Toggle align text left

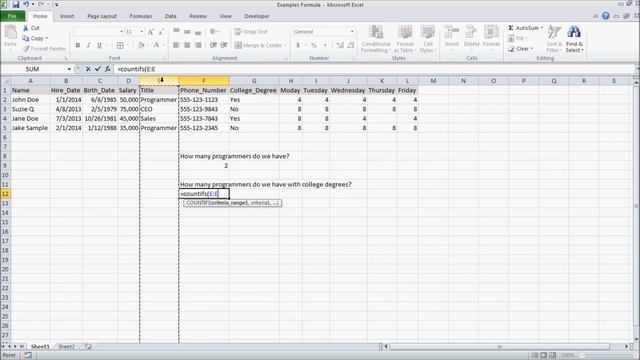[176, 45]
